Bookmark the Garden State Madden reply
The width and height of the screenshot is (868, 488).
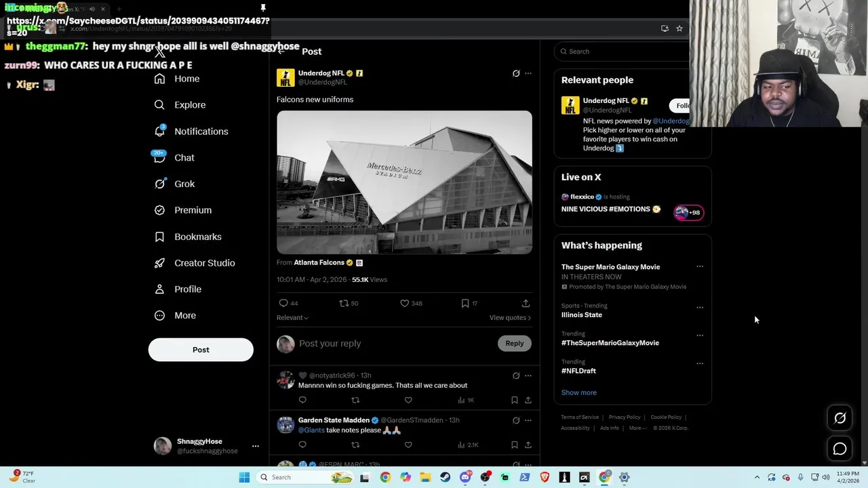(514, 445)
